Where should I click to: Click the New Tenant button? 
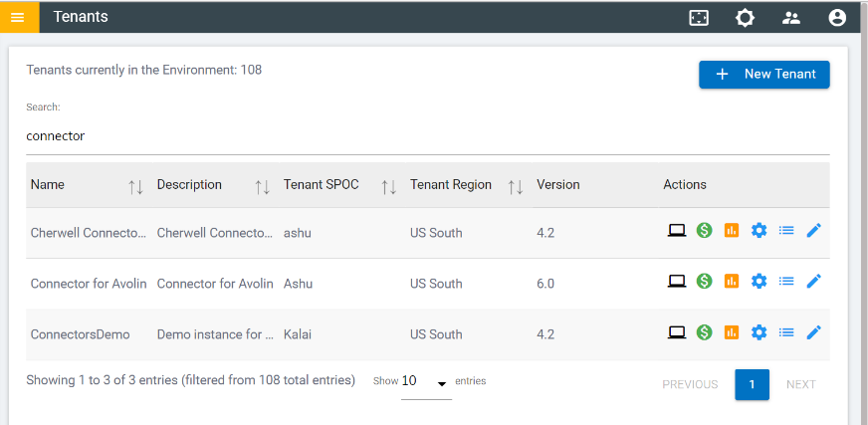pyautogui.click(x=763, y=75)
